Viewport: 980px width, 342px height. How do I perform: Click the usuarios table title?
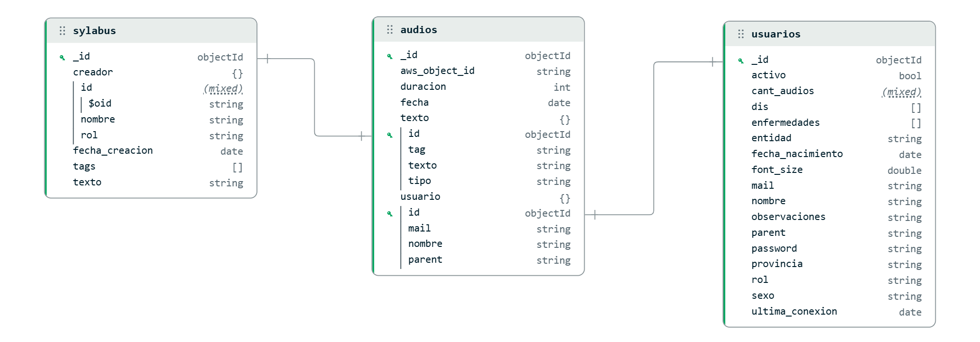[776, 34]
